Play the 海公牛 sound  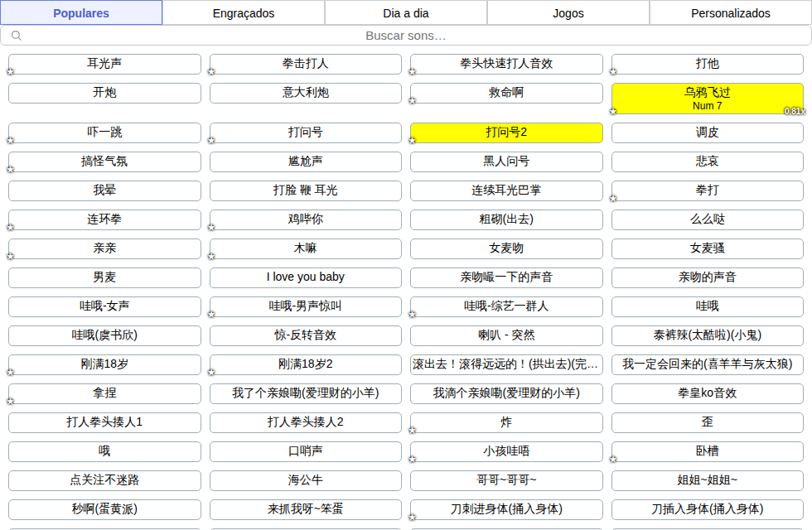coord(306,480)
